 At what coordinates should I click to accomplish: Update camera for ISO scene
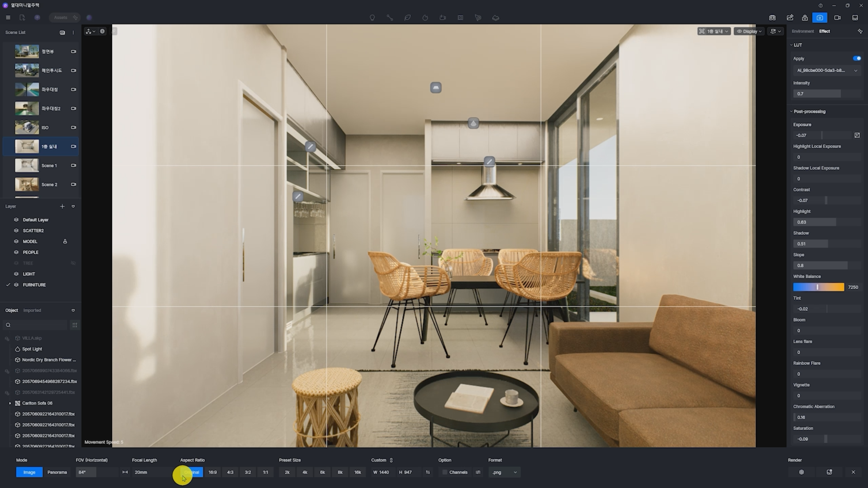(x=73, y=127)
